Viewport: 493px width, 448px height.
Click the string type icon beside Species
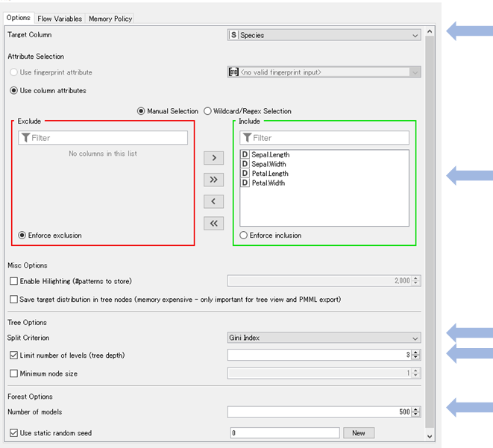point(233,35)
